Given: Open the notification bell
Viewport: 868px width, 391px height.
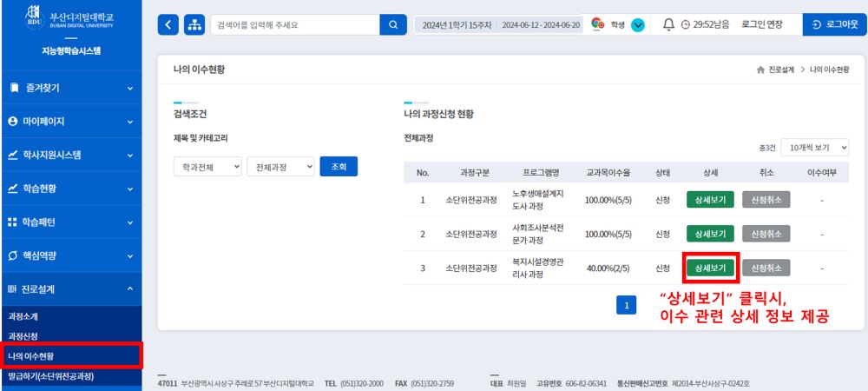Looking at the screenshot, I should click(668, 24).
